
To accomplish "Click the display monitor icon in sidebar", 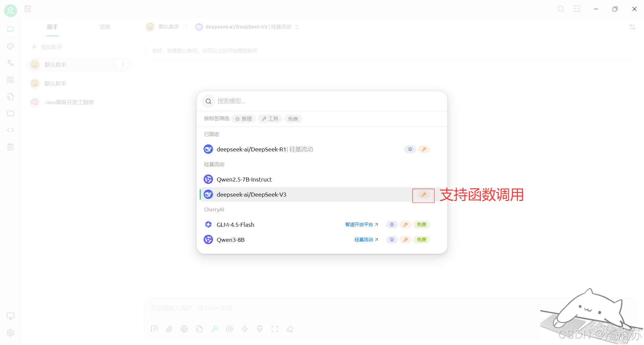I will pos(10,316).
